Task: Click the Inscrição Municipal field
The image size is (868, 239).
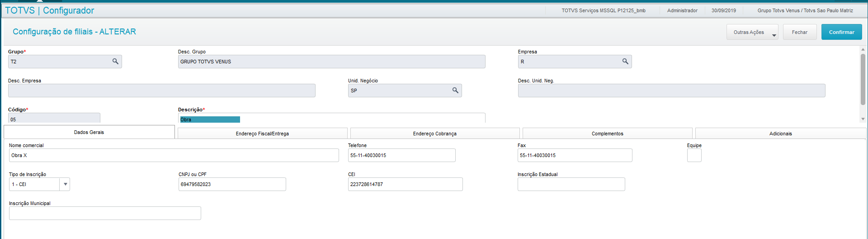Action: [105, 213]
